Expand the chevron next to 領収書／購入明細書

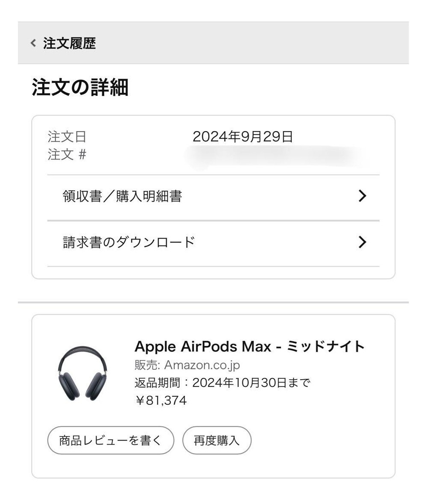pyautogui.click(x=362, y=196)
